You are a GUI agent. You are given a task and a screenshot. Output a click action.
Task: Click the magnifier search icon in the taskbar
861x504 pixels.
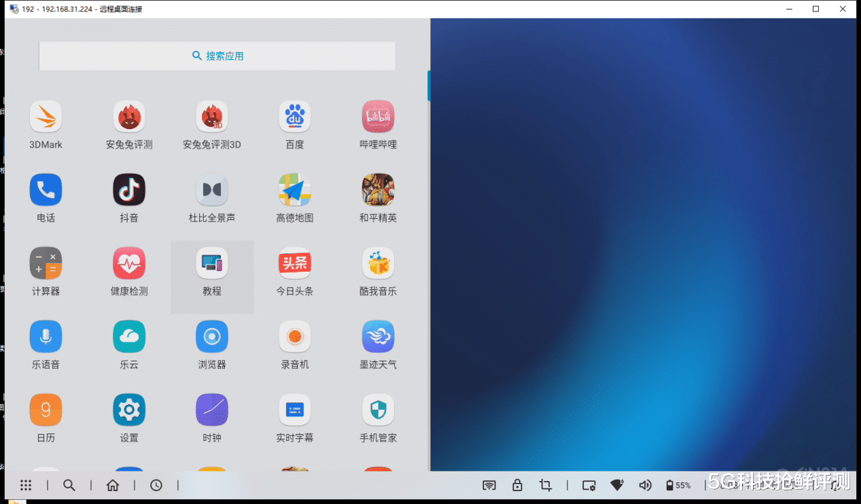tap(69, 485)
